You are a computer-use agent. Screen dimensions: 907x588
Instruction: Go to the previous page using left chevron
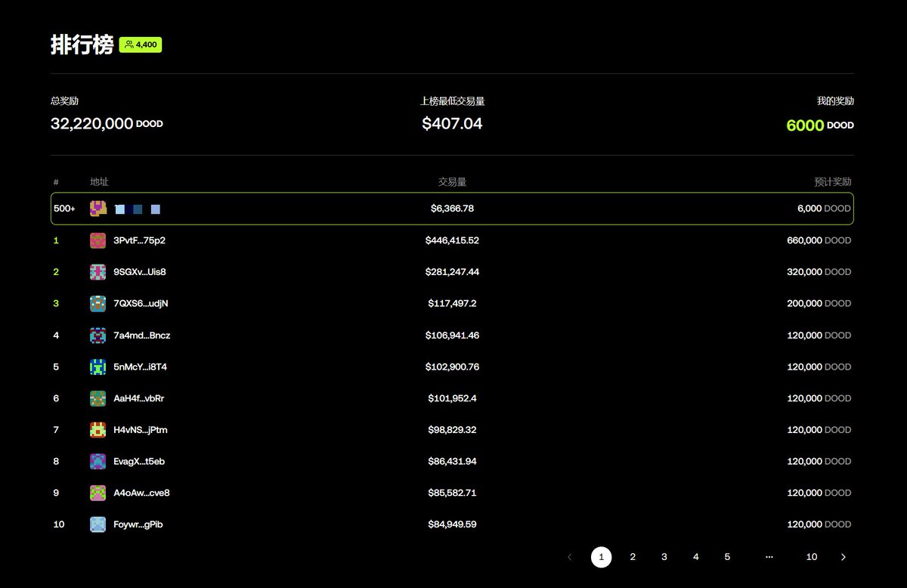point(569,557)
